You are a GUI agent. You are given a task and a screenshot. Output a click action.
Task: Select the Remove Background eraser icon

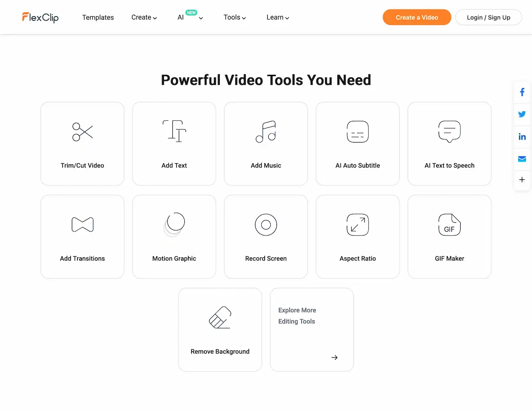click(220, 317)
